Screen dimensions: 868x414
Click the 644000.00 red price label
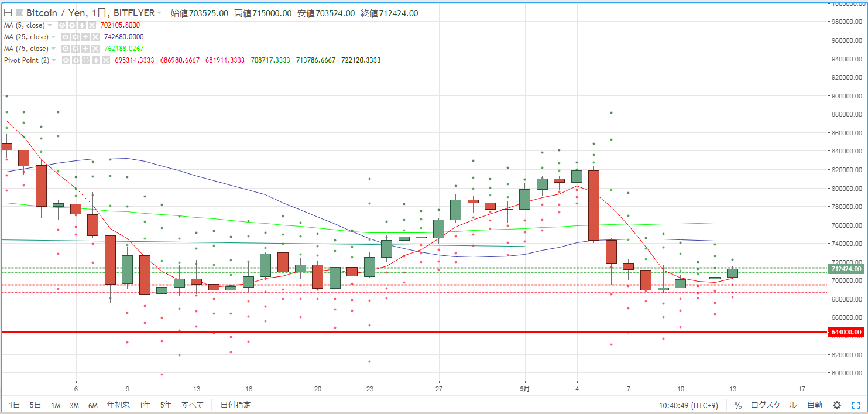(846, 332)
